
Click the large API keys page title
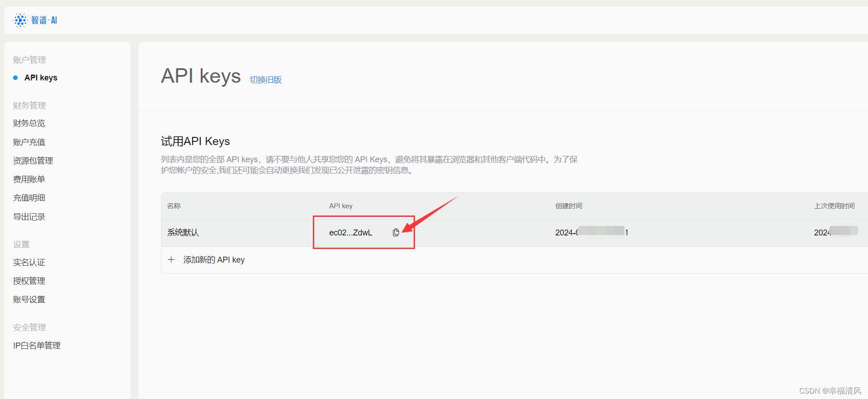point(201,76)
